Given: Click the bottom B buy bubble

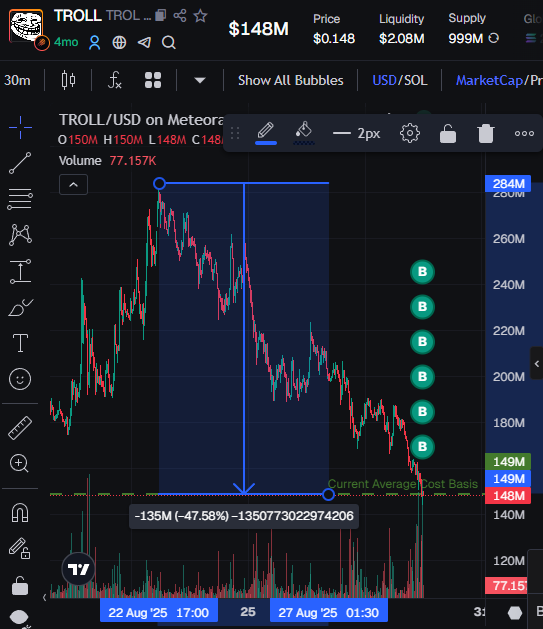Looking at the screenshot, I should pyautogui.click(x=422, y=446).
